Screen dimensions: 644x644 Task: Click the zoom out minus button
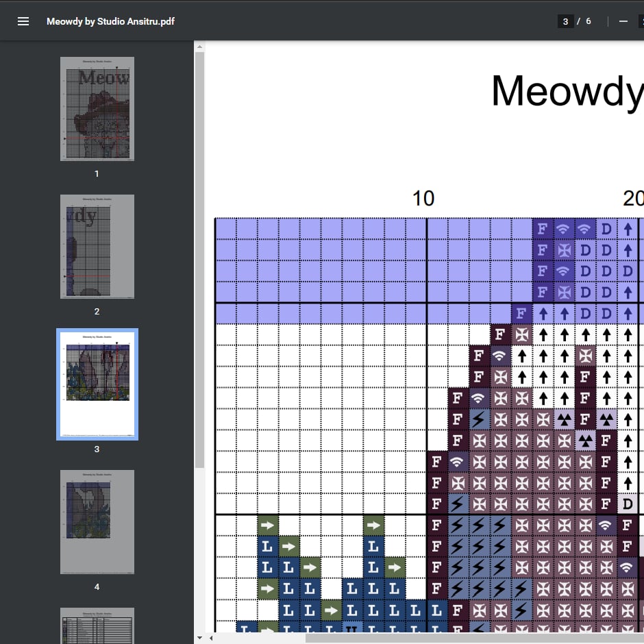(x=623, y=21)
